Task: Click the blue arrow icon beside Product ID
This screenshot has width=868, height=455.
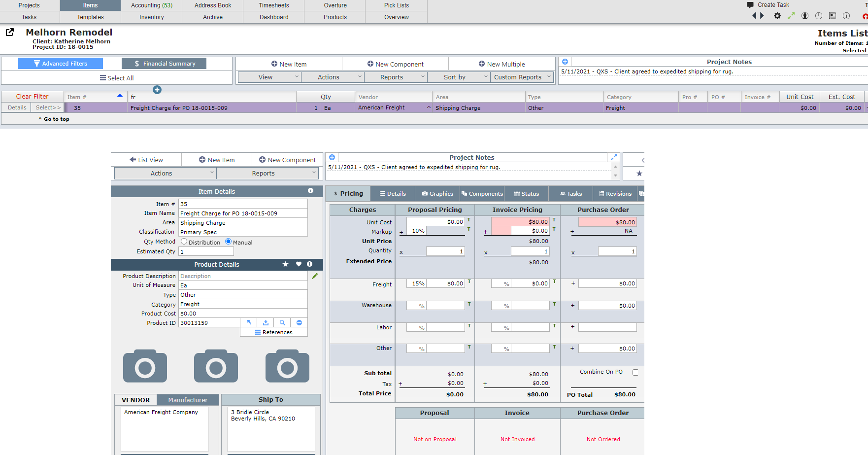Action: pyautogui.click(x=249, y=322)
